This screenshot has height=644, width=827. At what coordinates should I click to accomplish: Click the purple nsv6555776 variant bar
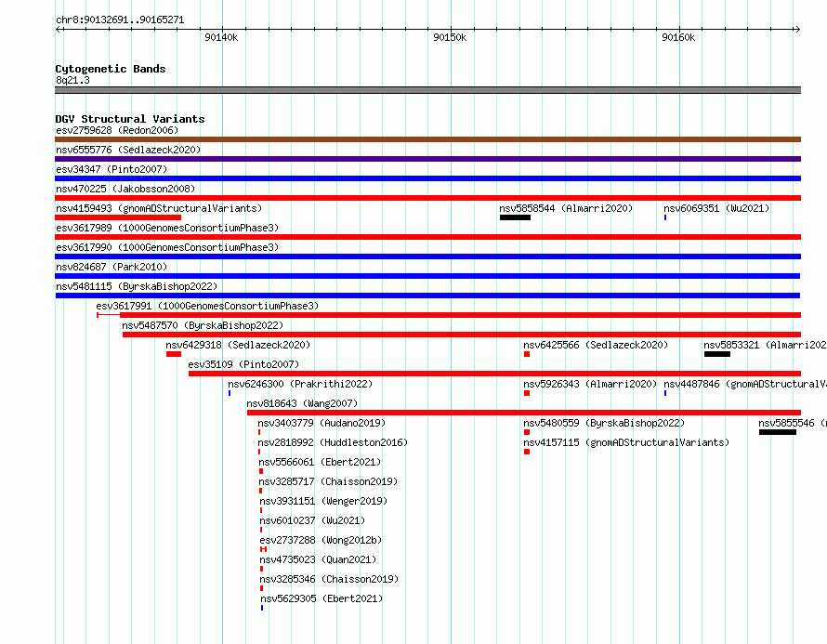pos(427,159)
